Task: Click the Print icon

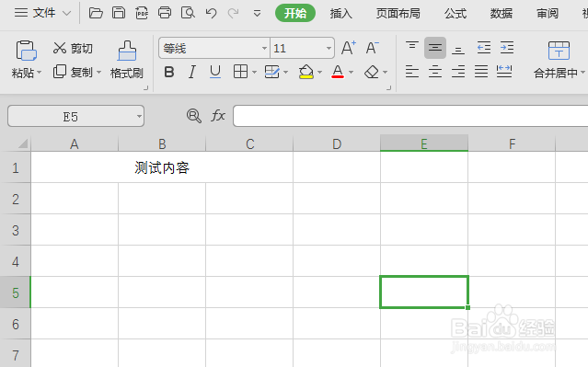Action: click(x=165, y=13)
